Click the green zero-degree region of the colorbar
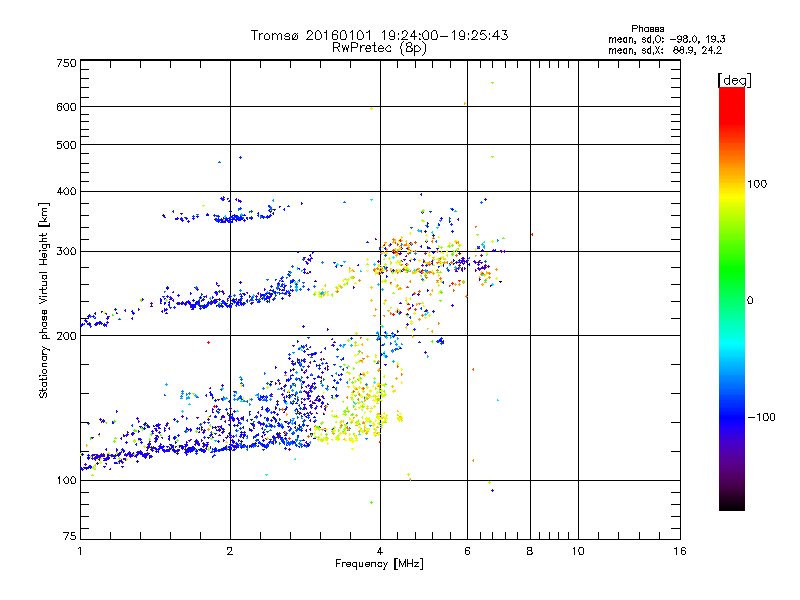 732,300
